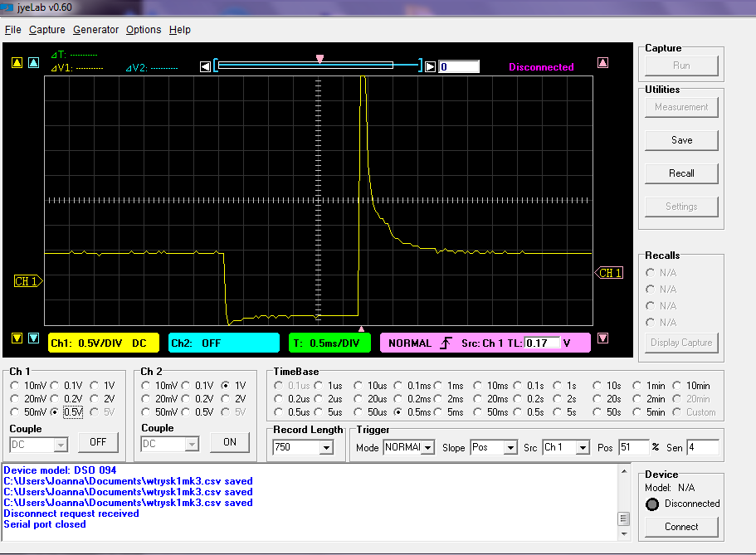This screenshot has height=555, width=756.
Task: Select the 1ms TimeBase radio option
Action: (x=440, y=386)
